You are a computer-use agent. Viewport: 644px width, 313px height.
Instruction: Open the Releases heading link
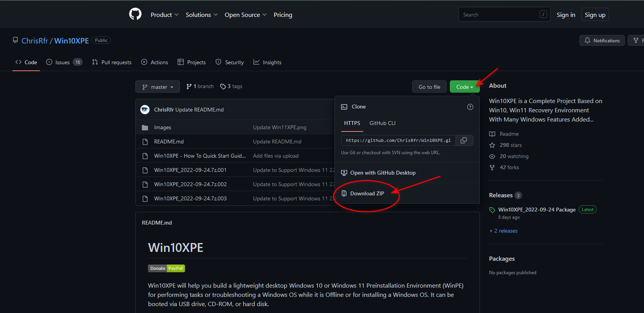[x=501, y=195]
